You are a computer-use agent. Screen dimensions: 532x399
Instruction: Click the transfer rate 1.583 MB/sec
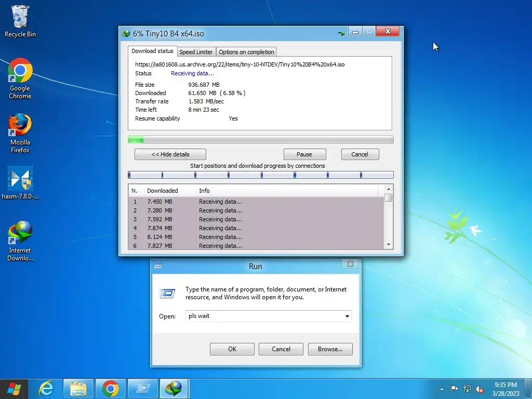tap(206, 101)
